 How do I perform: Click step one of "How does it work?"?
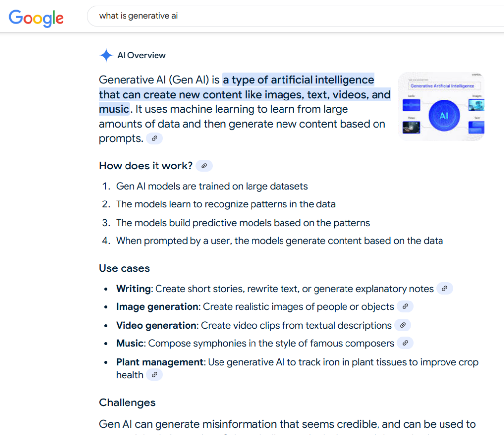pyautogui.click(x=212, y=186)
